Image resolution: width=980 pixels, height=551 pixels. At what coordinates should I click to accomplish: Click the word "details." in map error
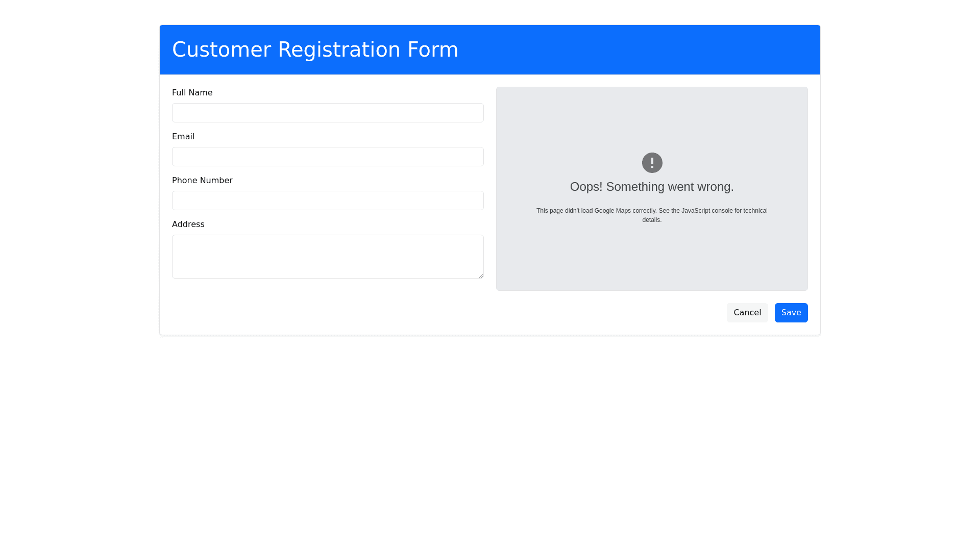click(x=652, y=220)
